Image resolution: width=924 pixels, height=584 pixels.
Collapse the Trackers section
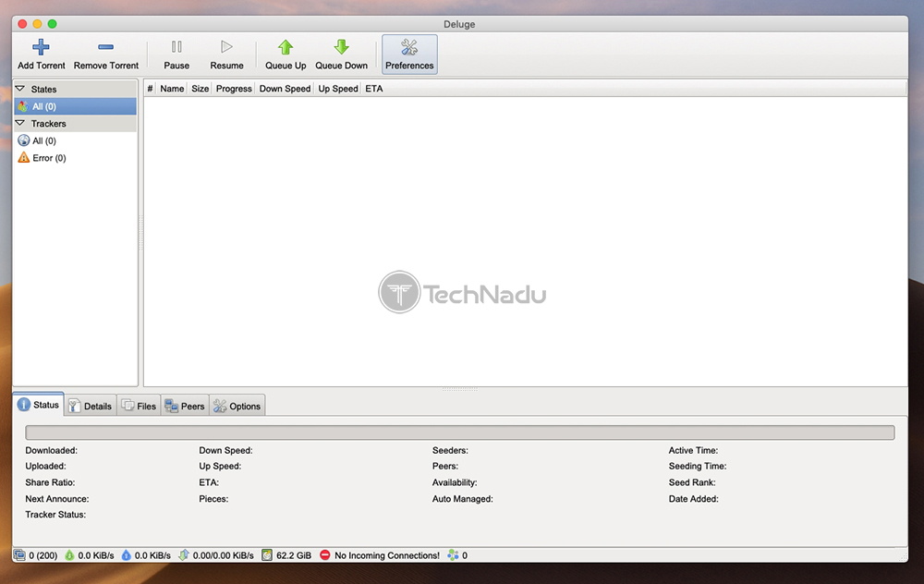tap(20, 123)
